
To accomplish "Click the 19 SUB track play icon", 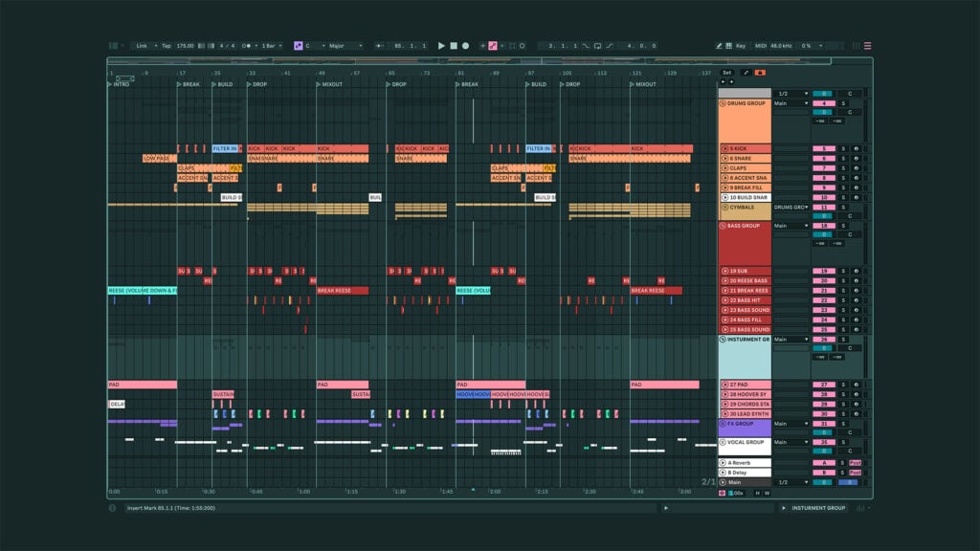I will pos(725,271).
